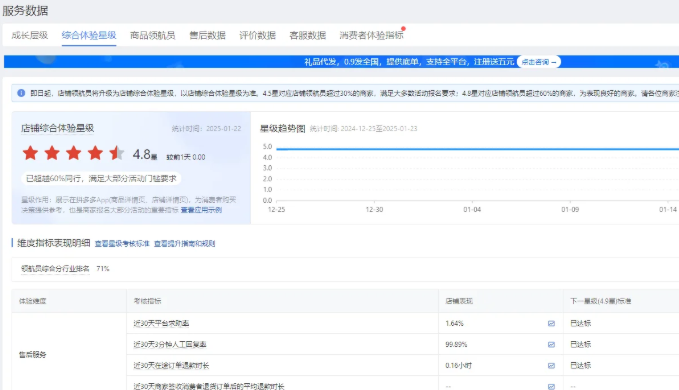Click the trend icon in the 平均退款时长 row
The width and height of the screenshot is (679, 390).
(x=551, y=387)
